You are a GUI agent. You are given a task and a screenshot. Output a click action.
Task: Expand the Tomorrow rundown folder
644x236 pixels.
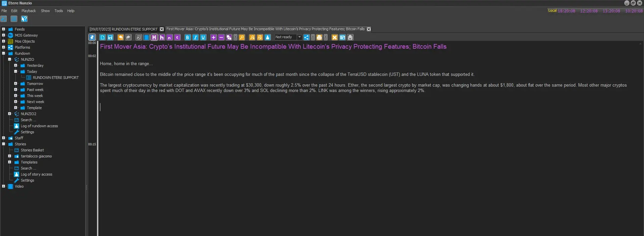pyautogui.click(x=16, y=84)
